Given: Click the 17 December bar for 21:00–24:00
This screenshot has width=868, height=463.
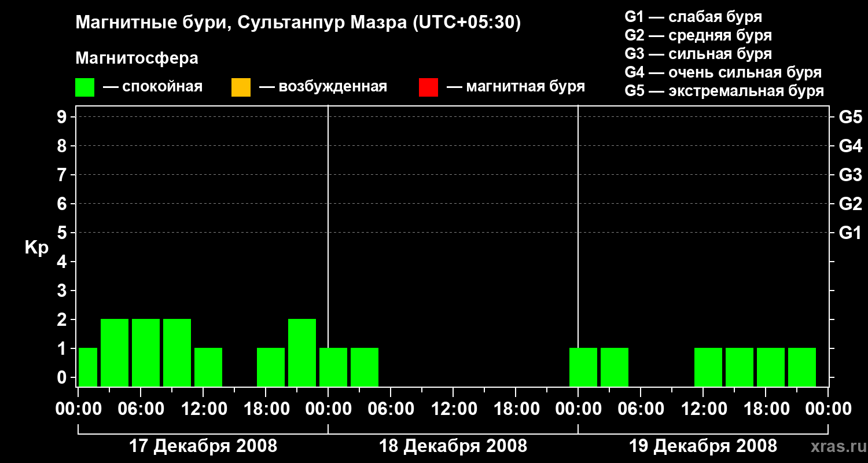Looking at the screenshot, I should (302, 352).
